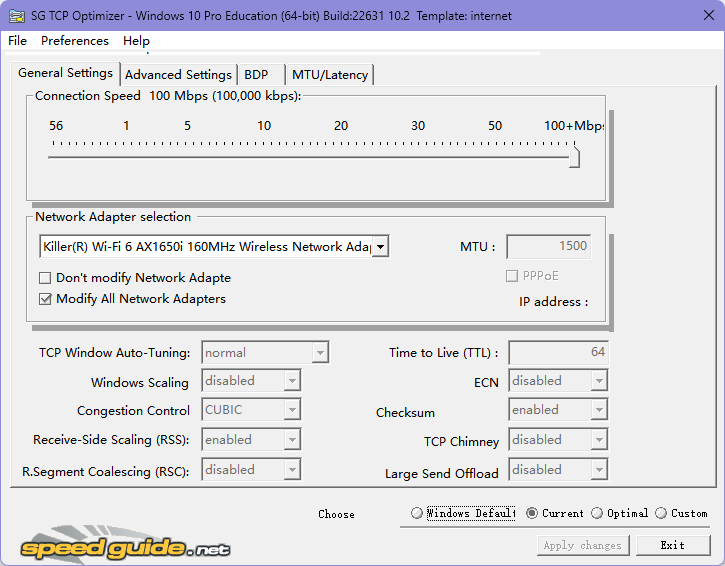The image size is (725, 566).
Task: Choose the Custom settings radio button
Action: click(661, 513)
